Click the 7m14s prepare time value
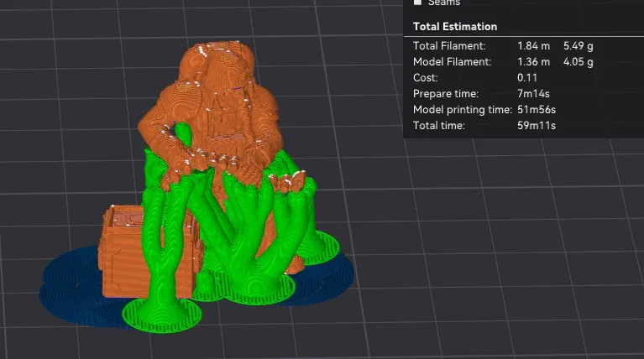The image size is (644, 359). [535, 94]
